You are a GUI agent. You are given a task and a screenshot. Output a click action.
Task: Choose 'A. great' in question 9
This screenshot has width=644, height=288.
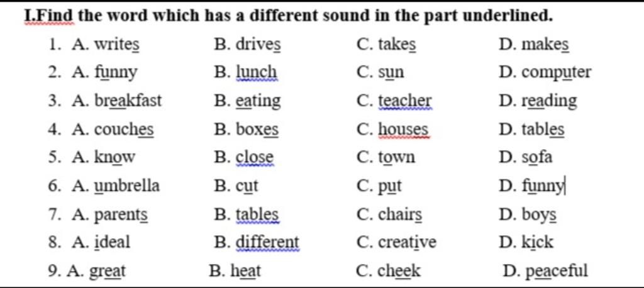pyautogui.click(x=96, y=271)
